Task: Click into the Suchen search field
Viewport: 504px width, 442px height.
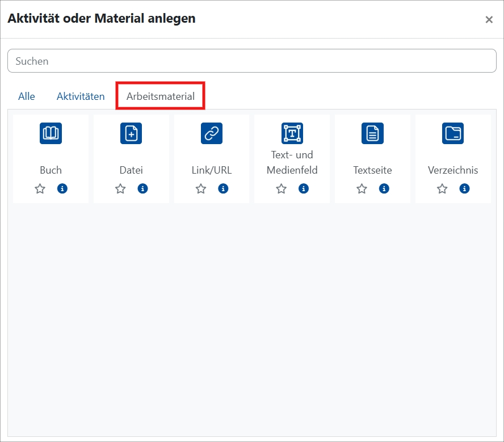Action: point(252,61)
